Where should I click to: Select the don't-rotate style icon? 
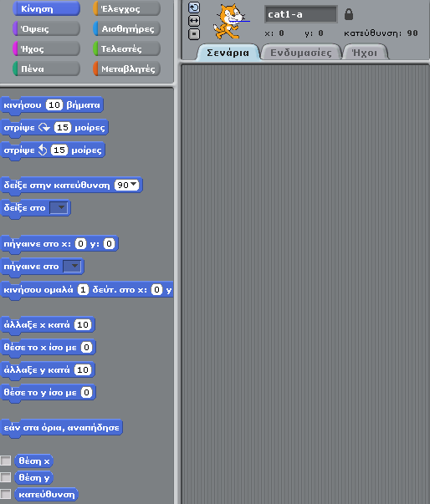pyautogui.click(x=194, y=34)
